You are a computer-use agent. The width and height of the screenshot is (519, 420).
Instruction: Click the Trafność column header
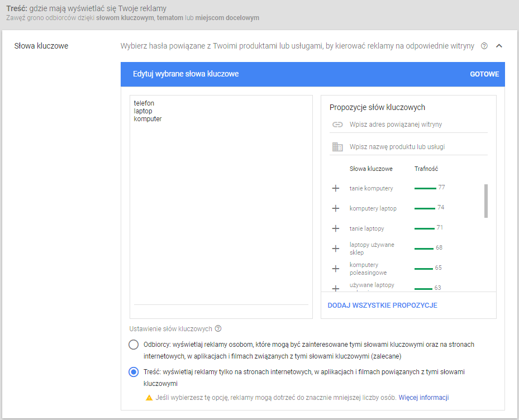pyautogui.click(x=426, y=169)
